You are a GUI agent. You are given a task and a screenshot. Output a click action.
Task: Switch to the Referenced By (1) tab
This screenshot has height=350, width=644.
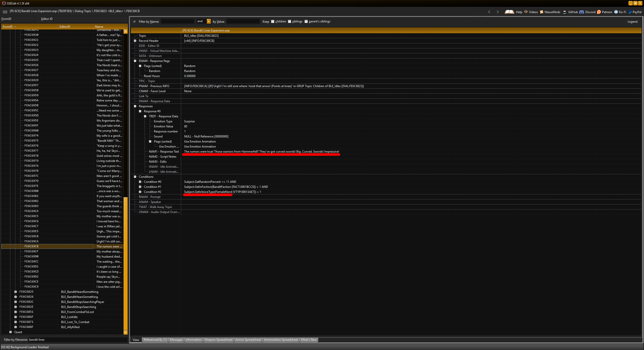click(155, 340)
